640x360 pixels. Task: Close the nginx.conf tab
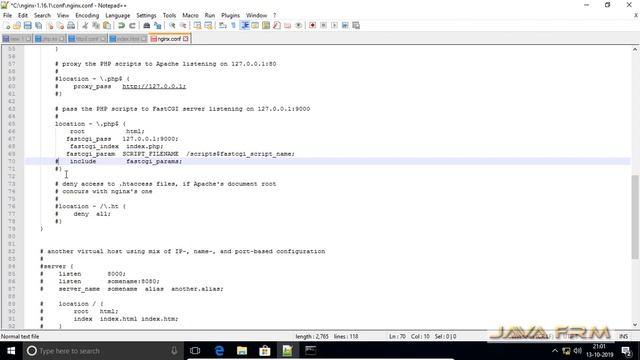point(186,39)
